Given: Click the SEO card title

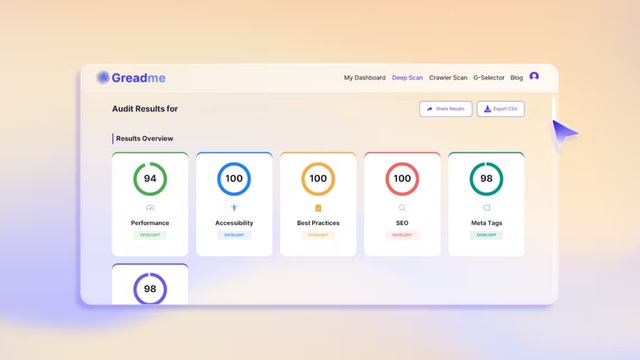Looking at the screenshot, I should 402,223.
